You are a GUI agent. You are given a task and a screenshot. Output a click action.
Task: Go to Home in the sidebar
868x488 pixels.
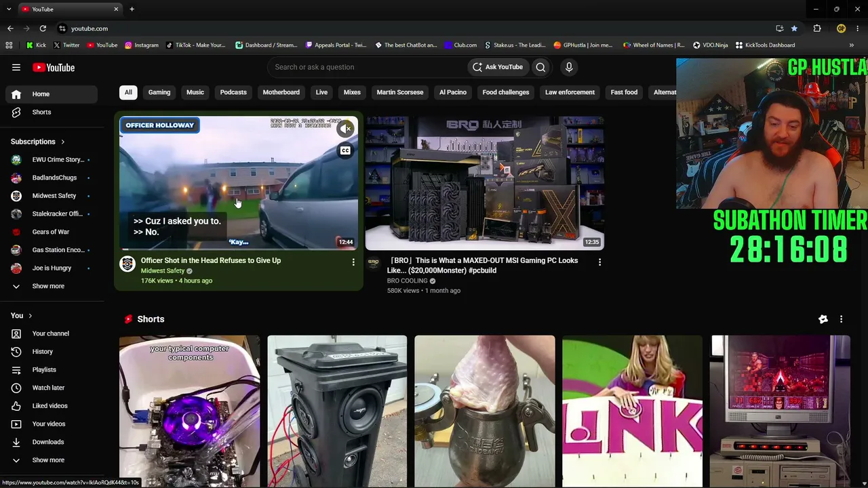[52, 94]
